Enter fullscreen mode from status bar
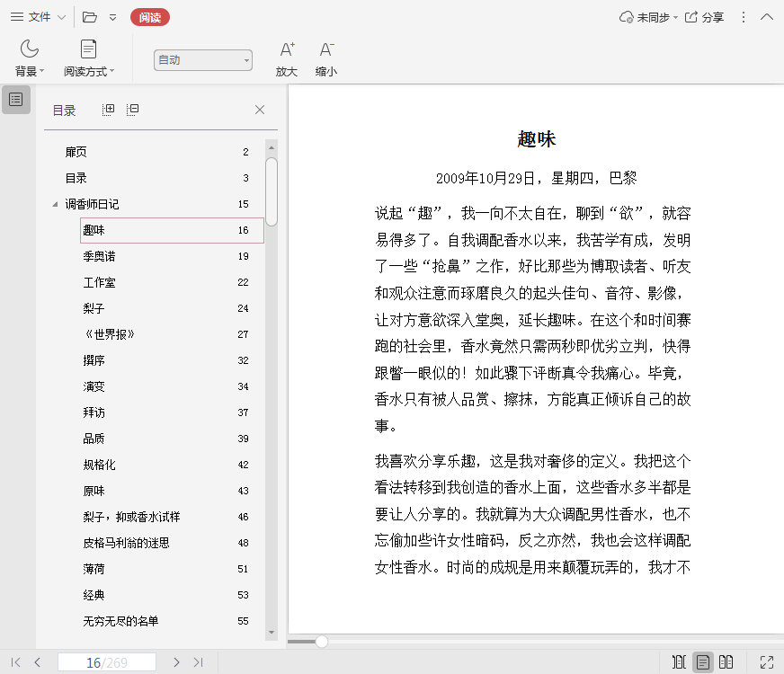Viewport: 784px width, 674px height. pos(767,662)
